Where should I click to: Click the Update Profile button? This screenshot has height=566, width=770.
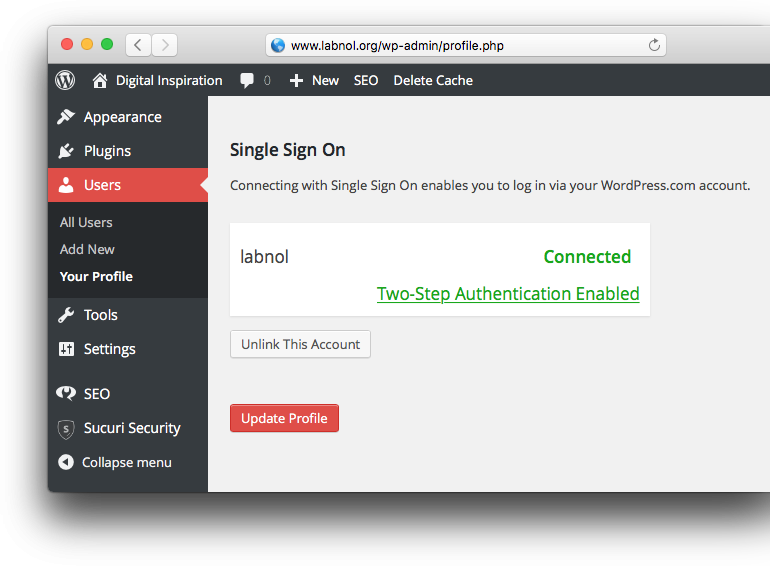284,418
